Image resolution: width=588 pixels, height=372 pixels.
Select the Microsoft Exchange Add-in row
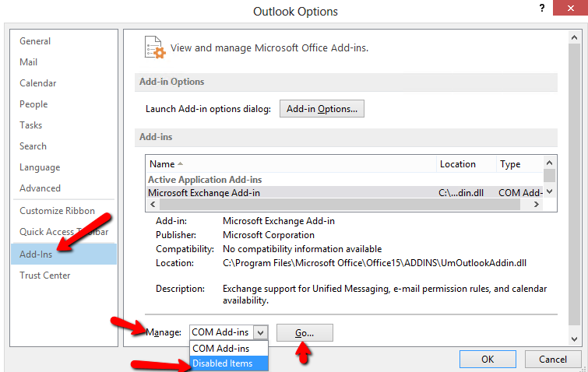pyautogui.click(x=344, y=192)
